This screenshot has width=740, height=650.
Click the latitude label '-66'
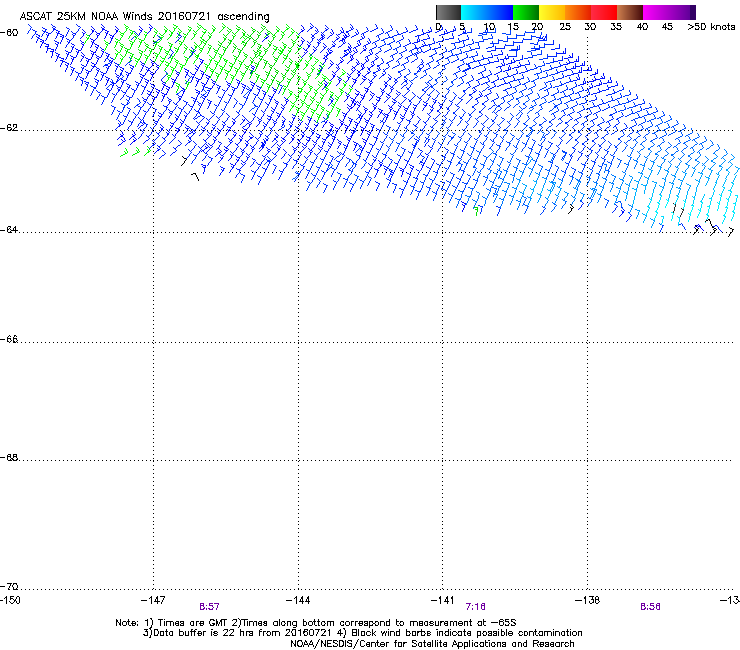pos(9,339)
